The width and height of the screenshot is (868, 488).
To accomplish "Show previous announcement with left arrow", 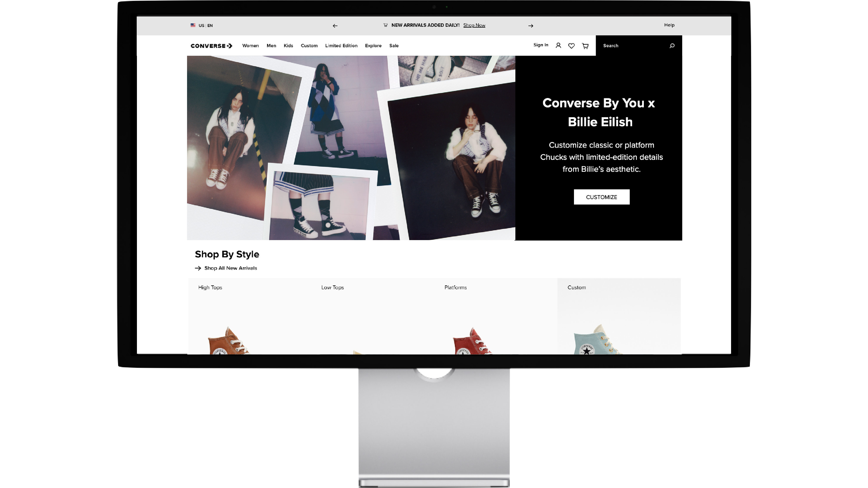I will 335,26.
